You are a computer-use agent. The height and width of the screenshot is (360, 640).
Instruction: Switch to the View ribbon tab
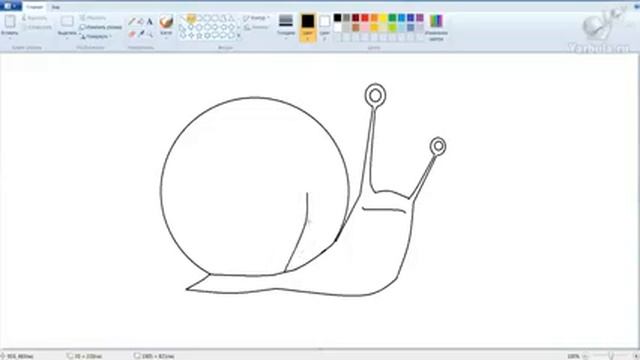coord(56,7)
